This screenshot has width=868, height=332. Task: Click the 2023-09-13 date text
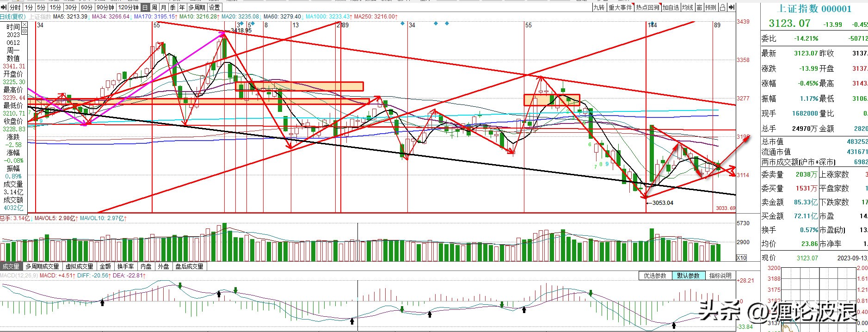pos(852,258)
